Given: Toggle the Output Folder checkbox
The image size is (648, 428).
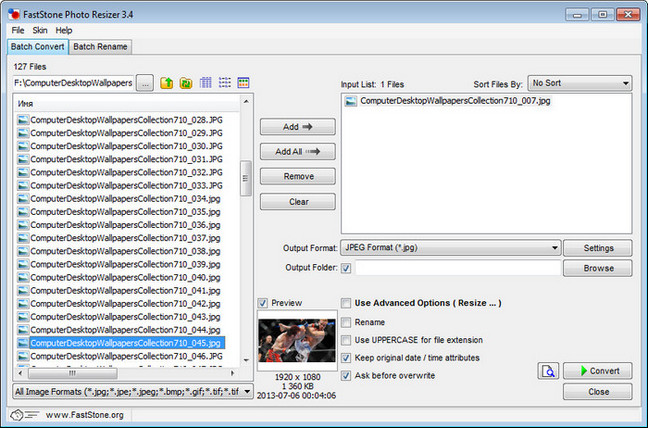Looking at the screenshot, I should (x=346, y=268).
